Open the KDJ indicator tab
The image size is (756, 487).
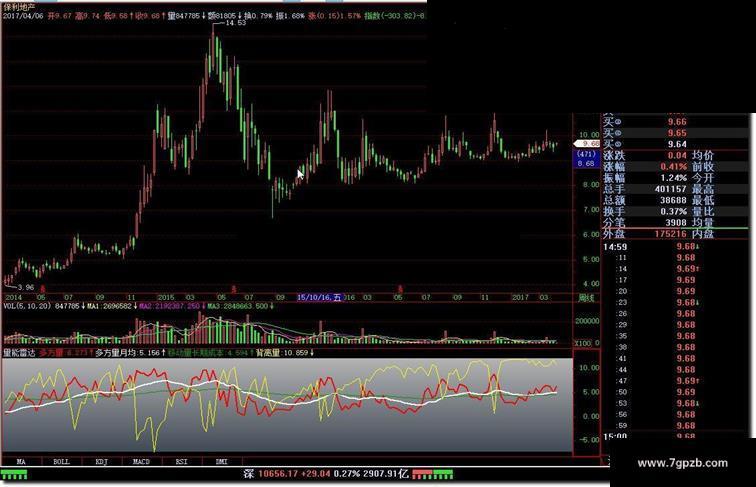pos(102,461)
